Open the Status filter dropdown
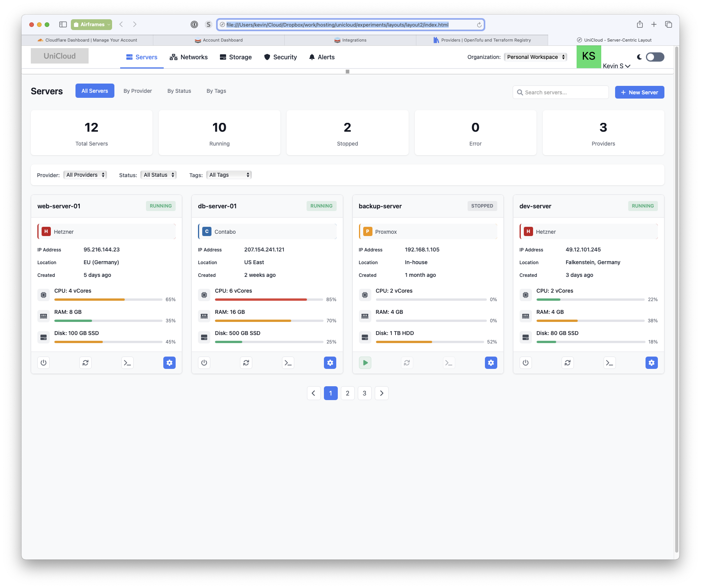The width and height of the screenshot is (701, 588). (x=159, y=175)
